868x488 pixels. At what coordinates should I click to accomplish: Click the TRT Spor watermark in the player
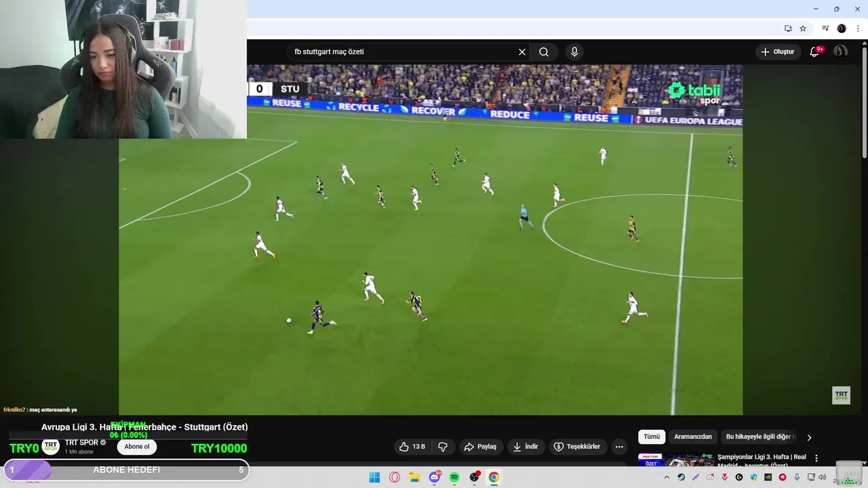click(x=841, y=395)
